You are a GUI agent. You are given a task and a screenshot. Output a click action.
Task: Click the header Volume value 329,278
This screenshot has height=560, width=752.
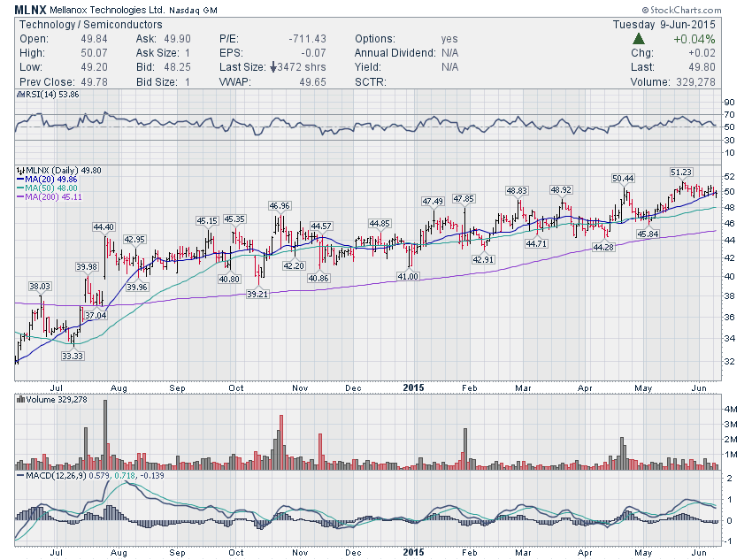pos(696,82)
